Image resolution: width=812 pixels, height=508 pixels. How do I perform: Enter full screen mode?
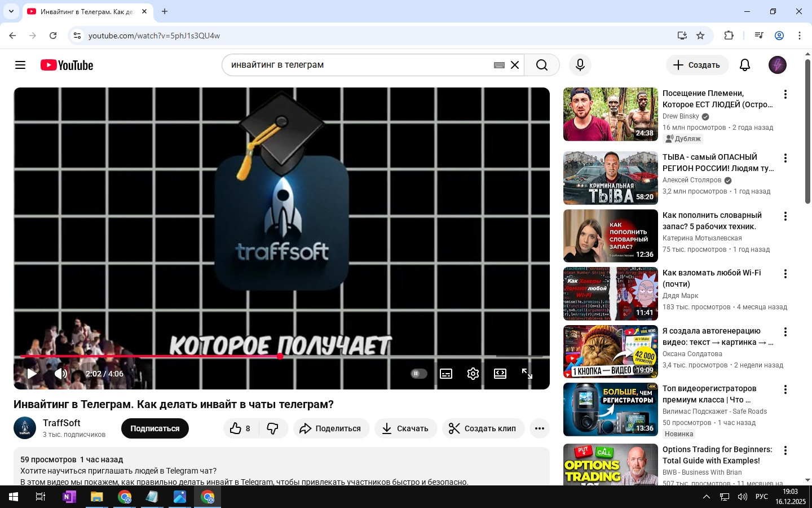click(x=527, y=374)
